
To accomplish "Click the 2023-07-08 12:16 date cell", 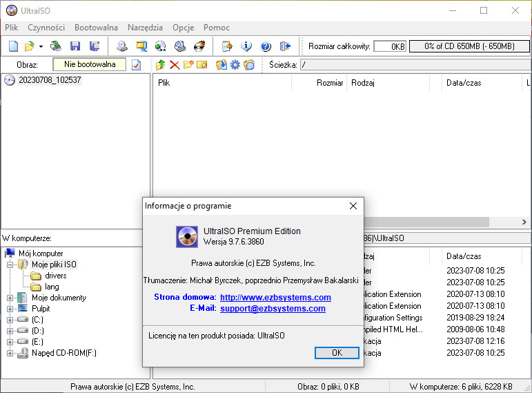I will click(x=475, y=341).
